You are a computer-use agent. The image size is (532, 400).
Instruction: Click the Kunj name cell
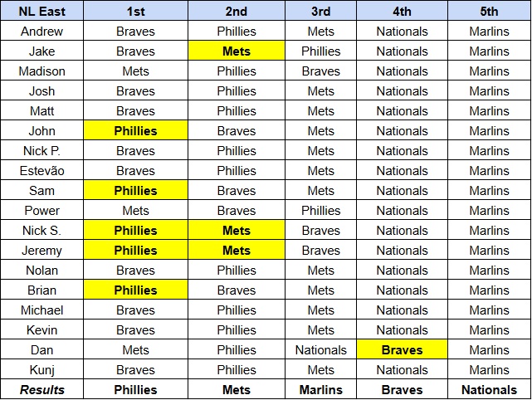click(x=41, y=370)
